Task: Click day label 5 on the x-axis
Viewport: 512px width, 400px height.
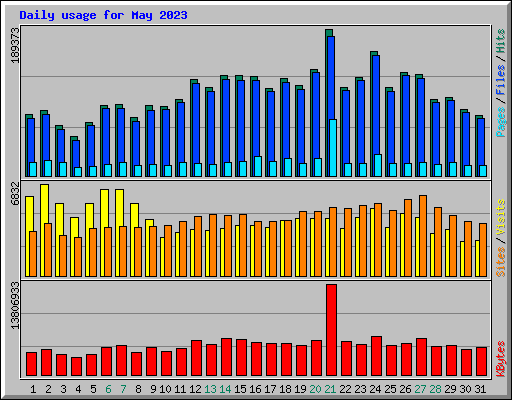Action: [x=93, y=389]
